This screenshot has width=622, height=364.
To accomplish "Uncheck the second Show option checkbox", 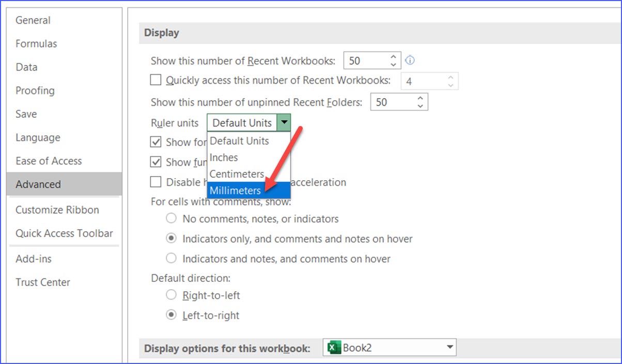I will (x=155, y=162).
